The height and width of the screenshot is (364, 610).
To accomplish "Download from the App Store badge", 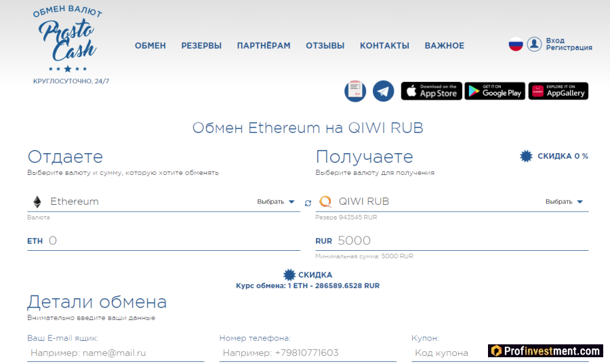I will [432, 91].
